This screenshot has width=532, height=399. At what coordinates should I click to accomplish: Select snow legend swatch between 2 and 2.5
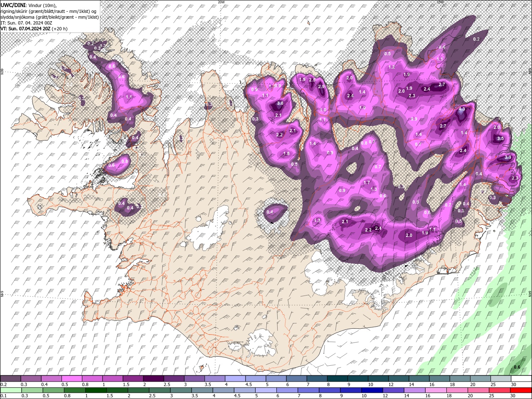coord(153,379)
